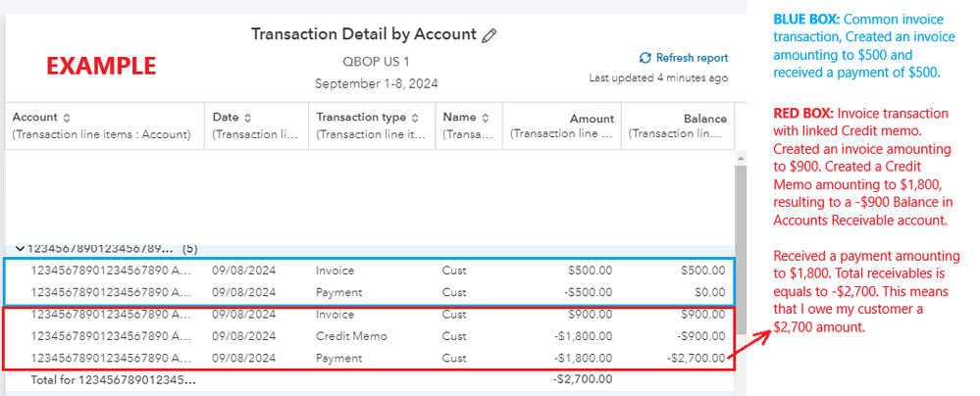Click the $0.00 Payment balance cell
Screen dimensions: 980x396
[706, 292]
